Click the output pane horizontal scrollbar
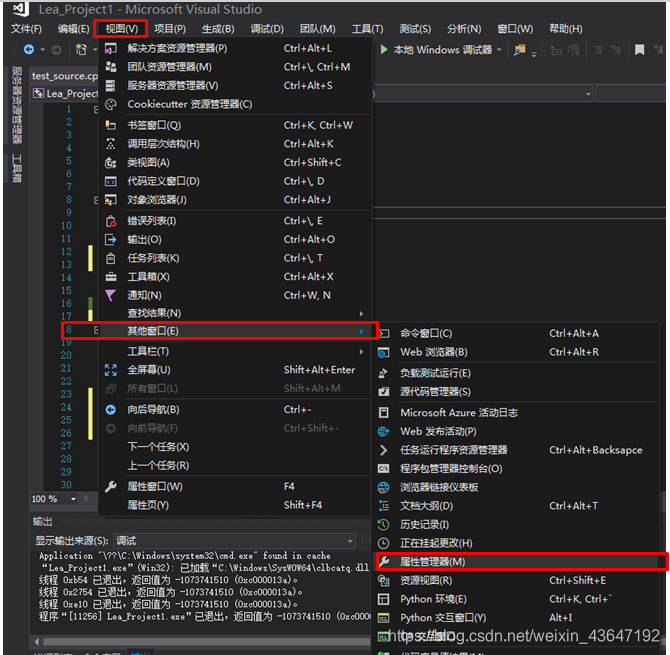 coord(207,641)
